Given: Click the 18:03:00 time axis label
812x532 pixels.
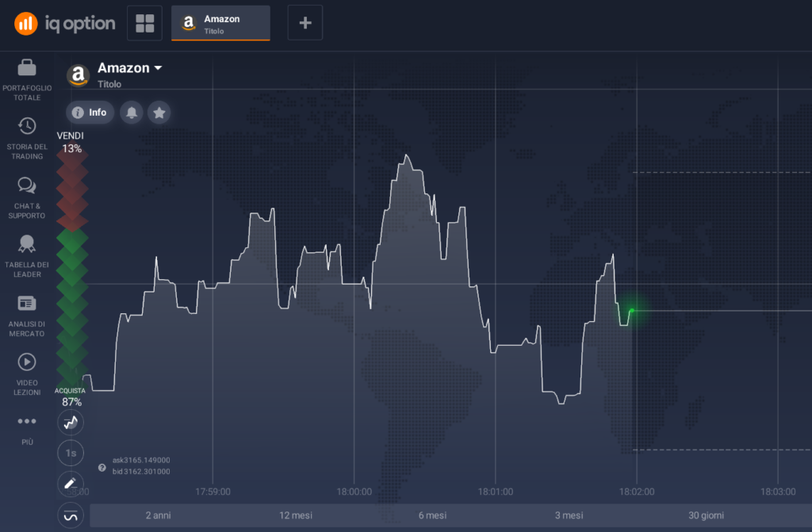Looking at the screenshot, I should click(x=778, y=492).
